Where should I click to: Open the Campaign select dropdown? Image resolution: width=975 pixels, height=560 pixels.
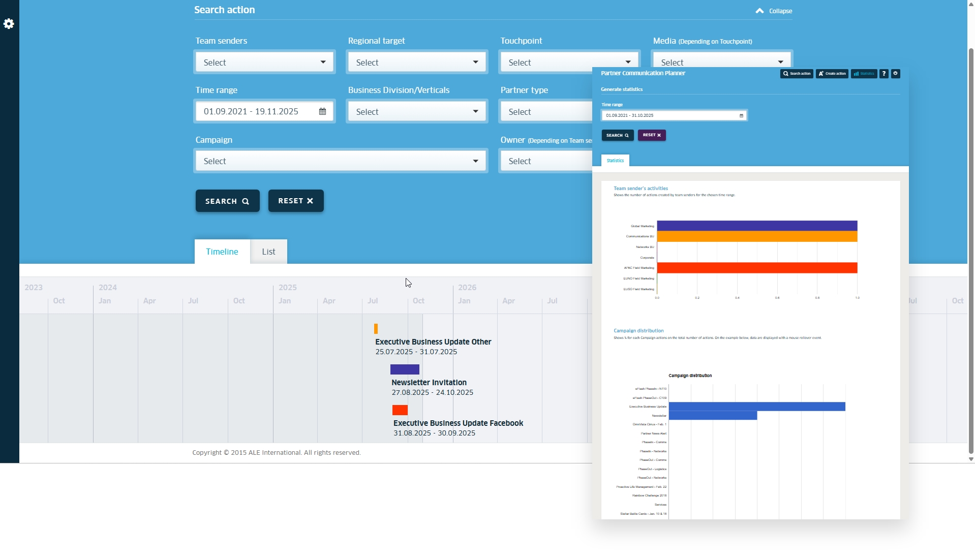pyautogui.click(x=341, y=161)
